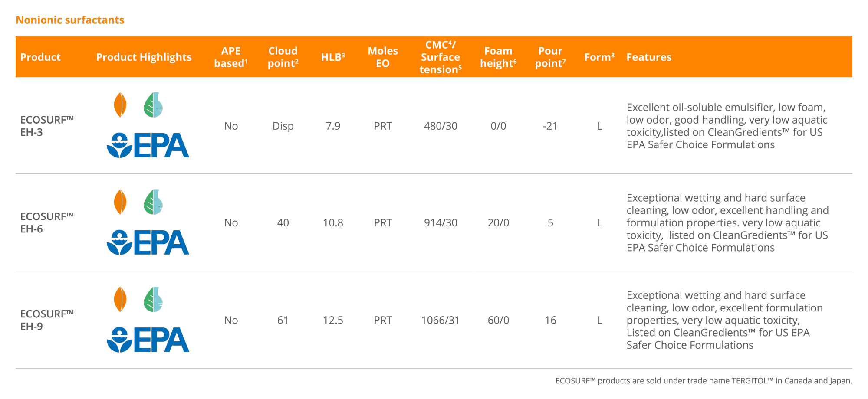Click the 480/30 surface tension value

pos(441,126)
